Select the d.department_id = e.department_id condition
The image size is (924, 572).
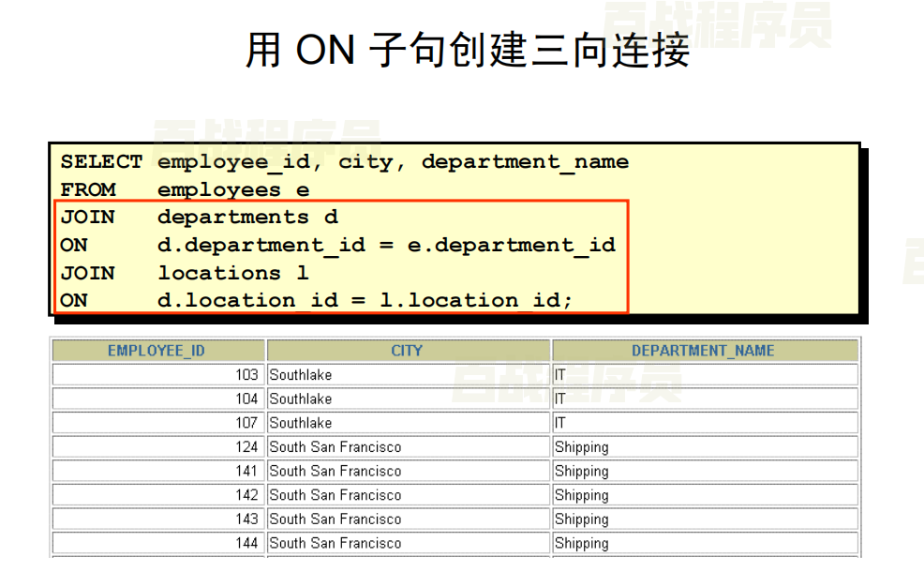click(x=386, y=246)
